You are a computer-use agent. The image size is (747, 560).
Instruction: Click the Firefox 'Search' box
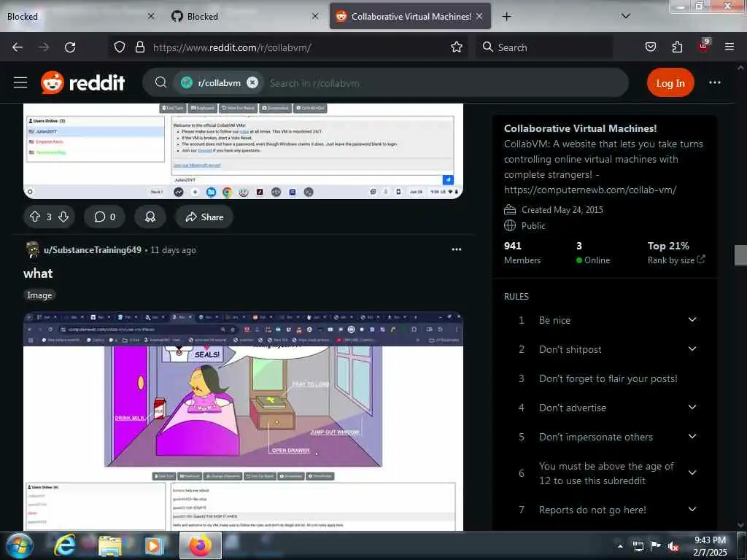(x=544, y=47)
